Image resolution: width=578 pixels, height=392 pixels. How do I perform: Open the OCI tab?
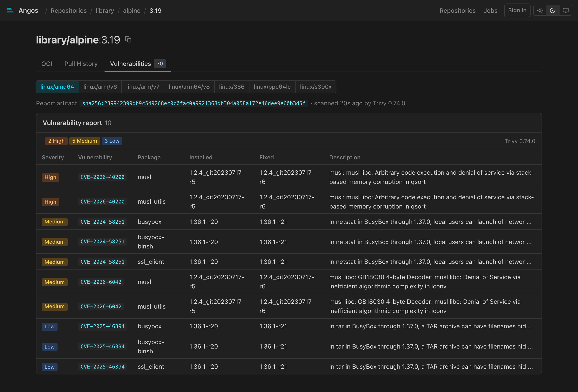click(47, 64)
